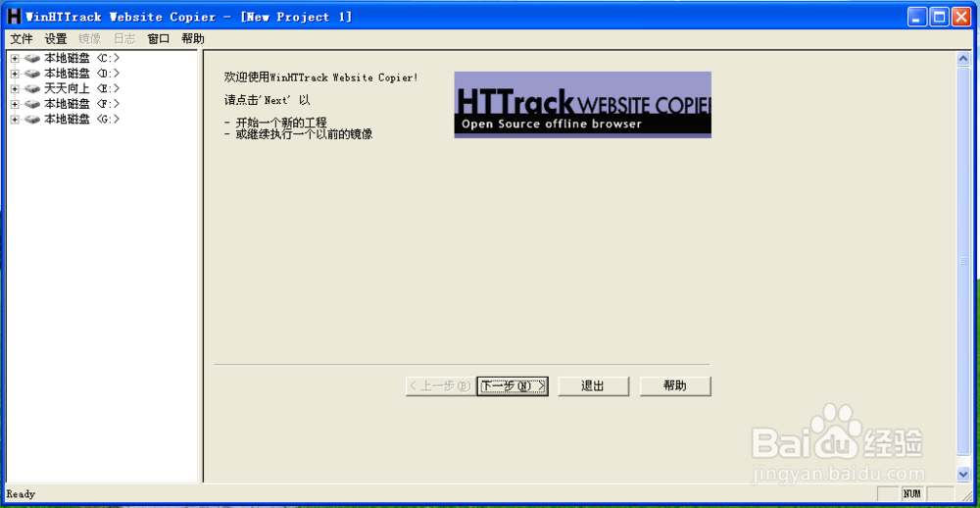Click the vertical scrollbar down arrow
980x508 pixels.
[x=963, y=475]
